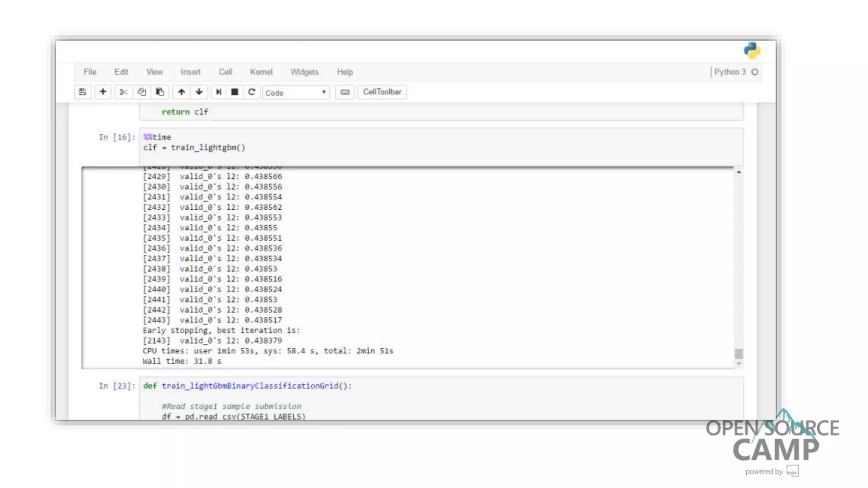This screenshot has height=488, width=868.
Task: Copy selected cells icon
Action: click(142, 92)
